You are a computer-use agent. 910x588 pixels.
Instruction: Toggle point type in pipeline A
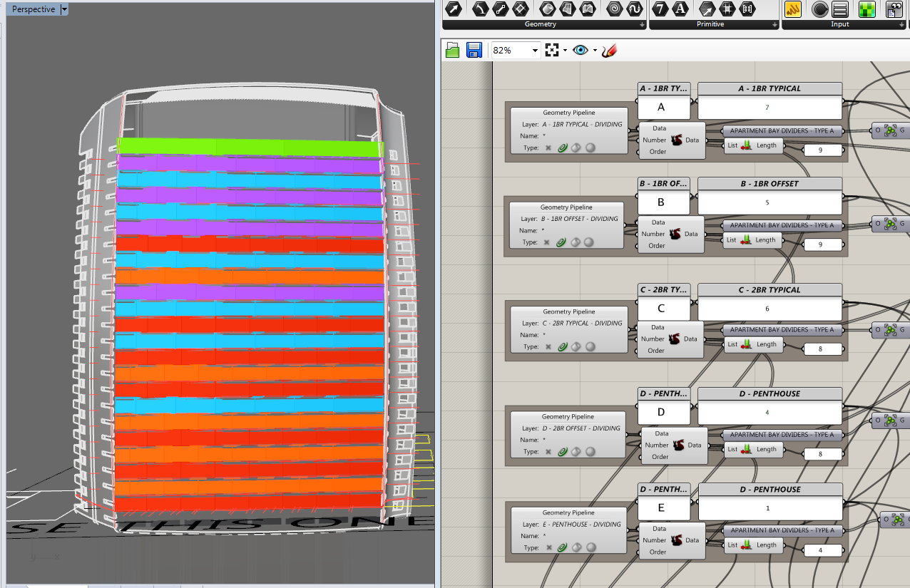click(x=548, y=148)
